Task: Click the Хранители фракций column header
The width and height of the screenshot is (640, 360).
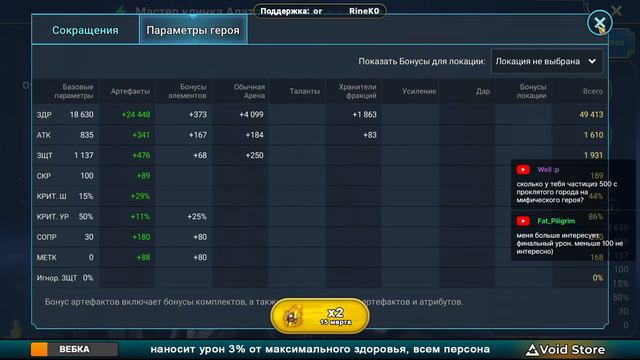Action: (357, 91)
